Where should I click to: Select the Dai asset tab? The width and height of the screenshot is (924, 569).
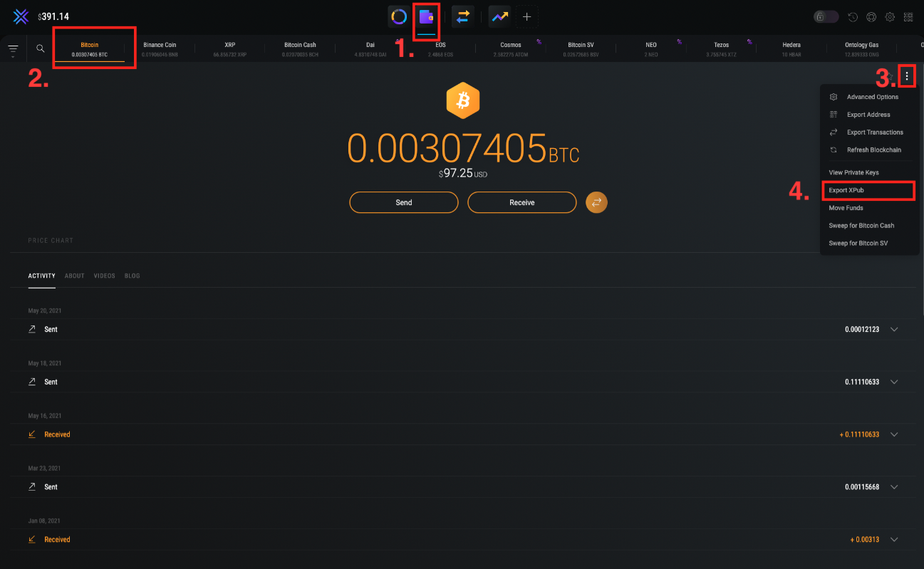(370, 48)
